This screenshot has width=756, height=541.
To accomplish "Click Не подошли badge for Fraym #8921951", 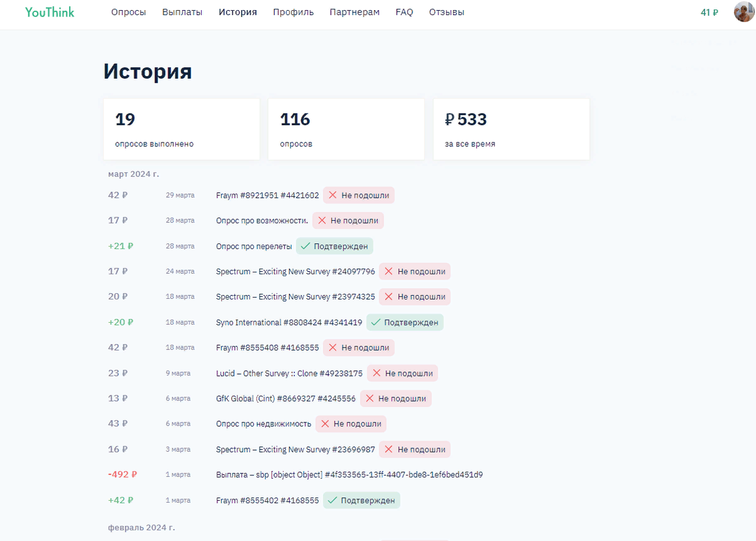I will pos(359,195).
